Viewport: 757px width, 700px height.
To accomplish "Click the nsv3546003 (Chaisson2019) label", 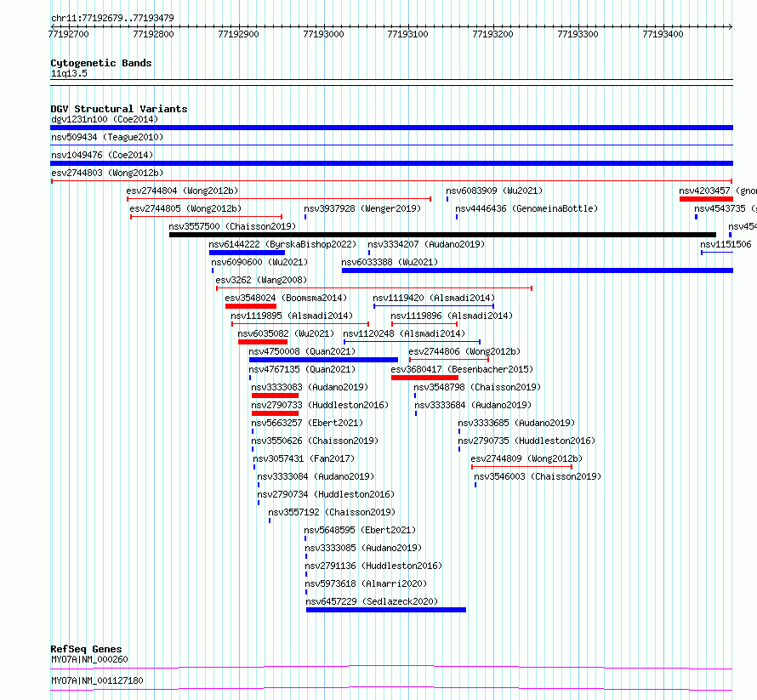I will point(538,476).
